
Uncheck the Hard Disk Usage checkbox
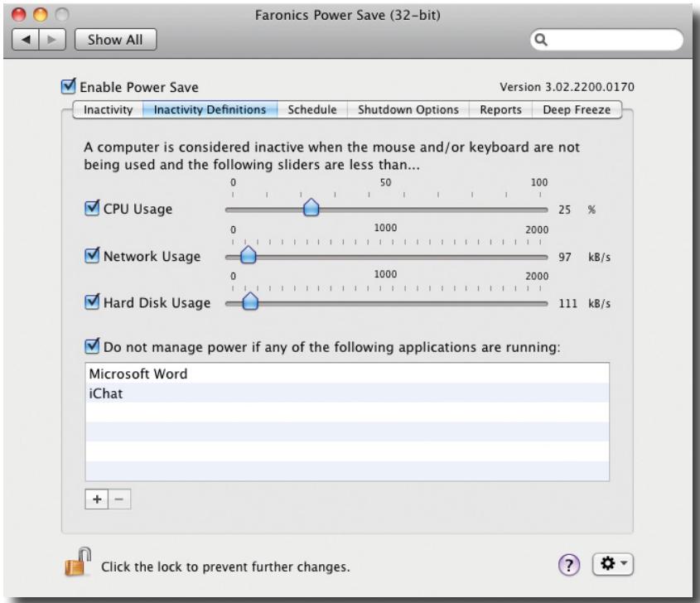click(x=91, y=303)
